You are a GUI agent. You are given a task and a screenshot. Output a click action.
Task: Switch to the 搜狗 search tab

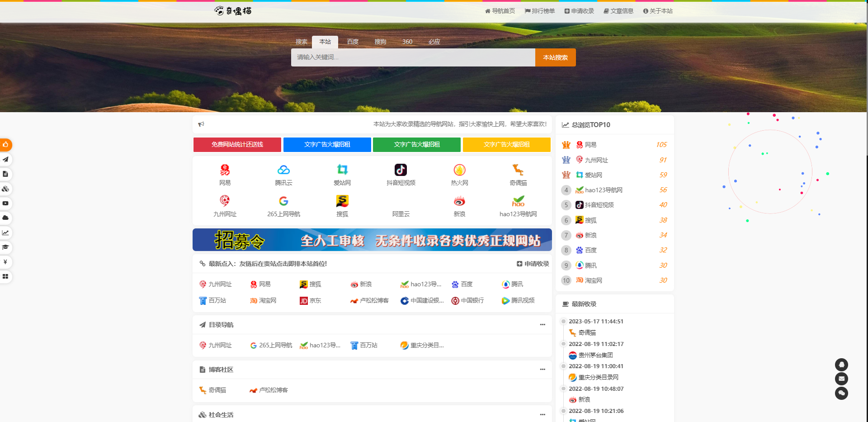click(x=380, y=42)
